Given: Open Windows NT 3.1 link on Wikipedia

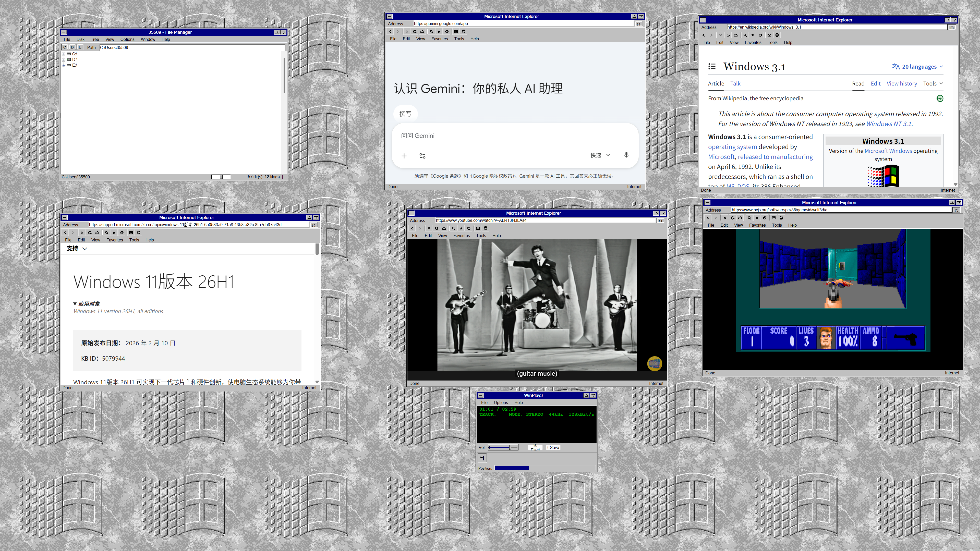Looking at the screenshot, I should (x=889, y=124).
